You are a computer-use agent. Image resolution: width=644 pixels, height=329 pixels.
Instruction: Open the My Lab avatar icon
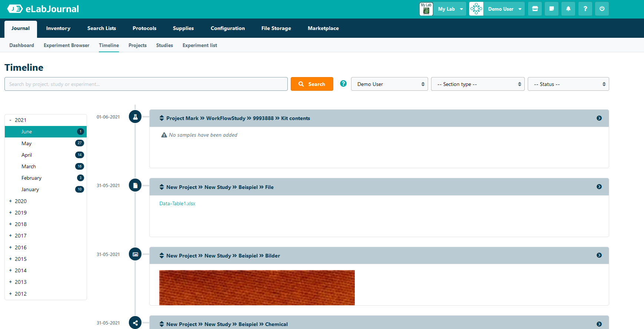pyautogui.click(x=426, y=9)
